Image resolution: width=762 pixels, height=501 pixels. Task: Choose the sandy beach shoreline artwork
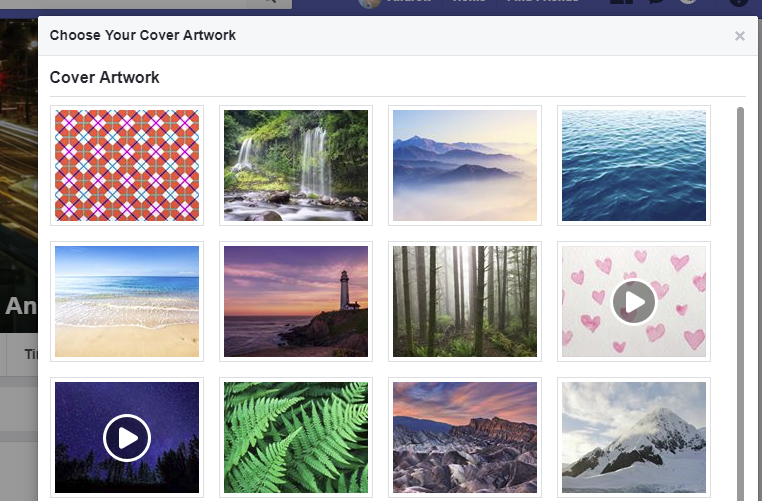127,301
